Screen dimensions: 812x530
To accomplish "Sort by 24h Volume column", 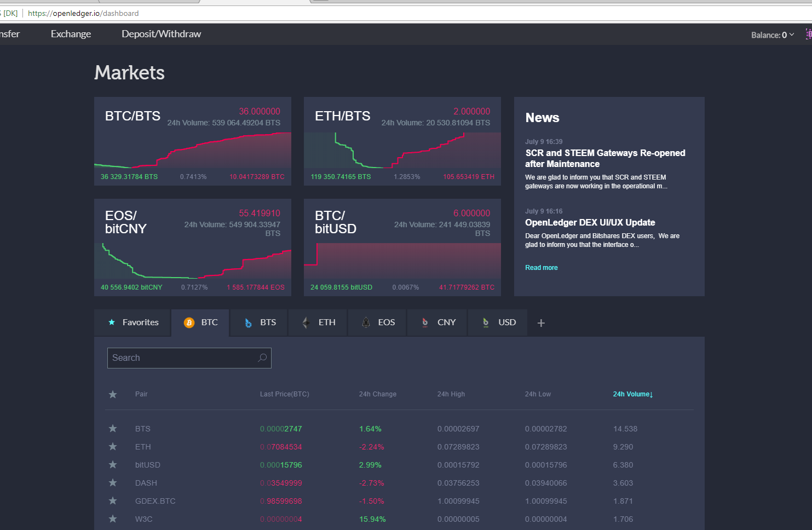I will (633, 394).
